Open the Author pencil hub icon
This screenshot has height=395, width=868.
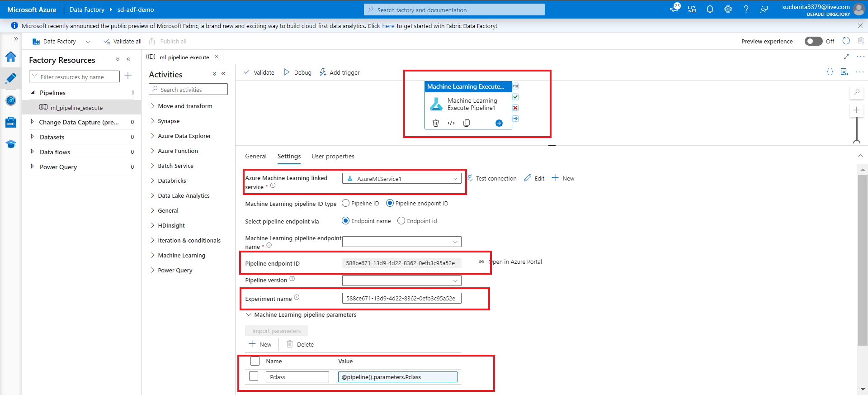[x=11, y=78]
